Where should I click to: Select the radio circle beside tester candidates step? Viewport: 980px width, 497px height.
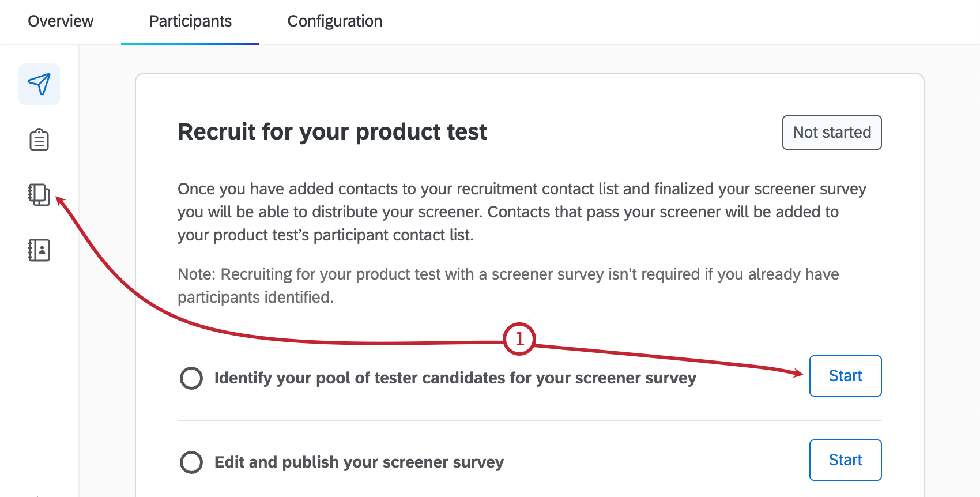tap(191, 378)
